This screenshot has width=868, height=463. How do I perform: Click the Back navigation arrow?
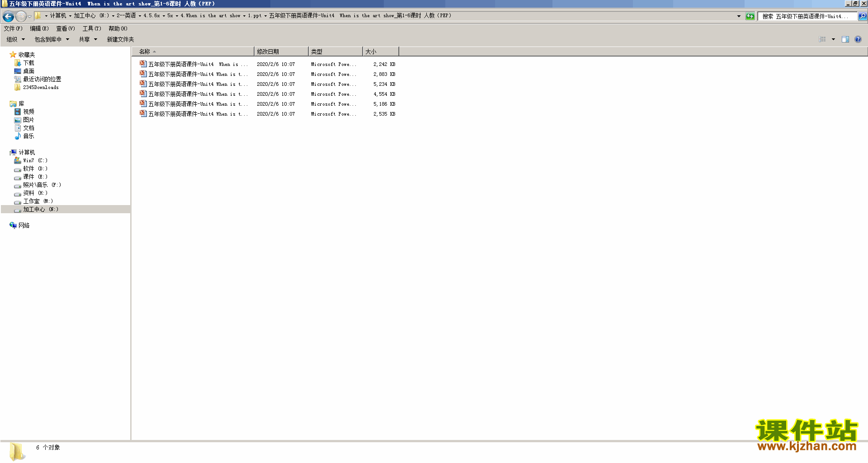[x=8, y=17]
